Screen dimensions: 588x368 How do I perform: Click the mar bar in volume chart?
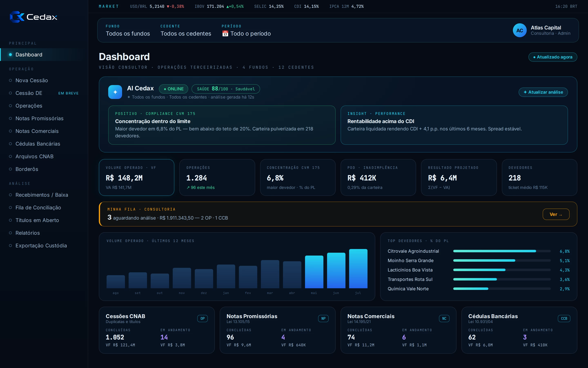coord(270,274)
